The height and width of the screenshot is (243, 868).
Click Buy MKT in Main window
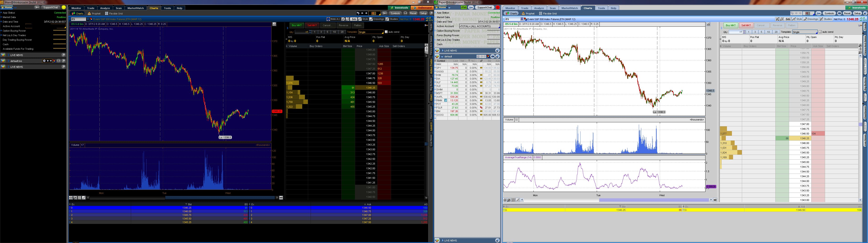point(297,25)
